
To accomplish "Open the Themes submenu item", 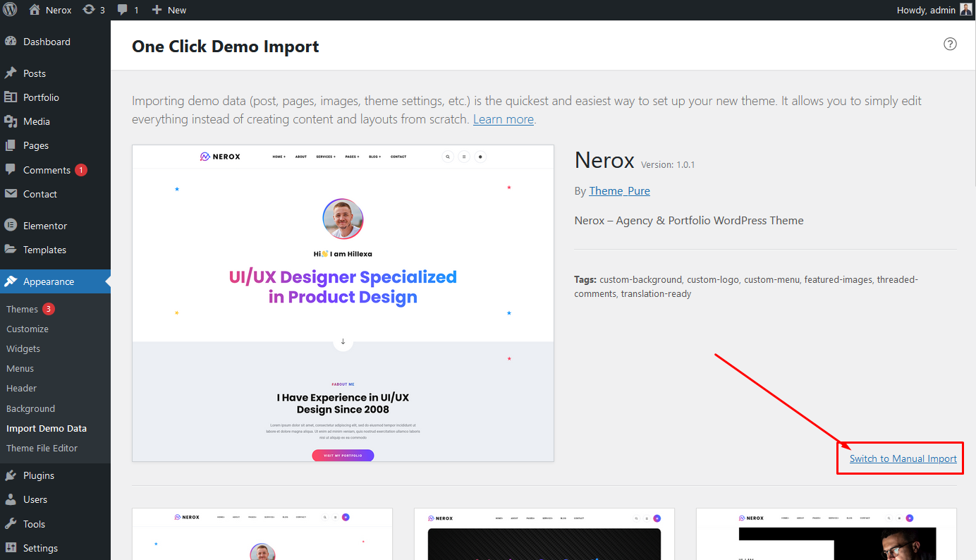I will click(x=22, y=309).
